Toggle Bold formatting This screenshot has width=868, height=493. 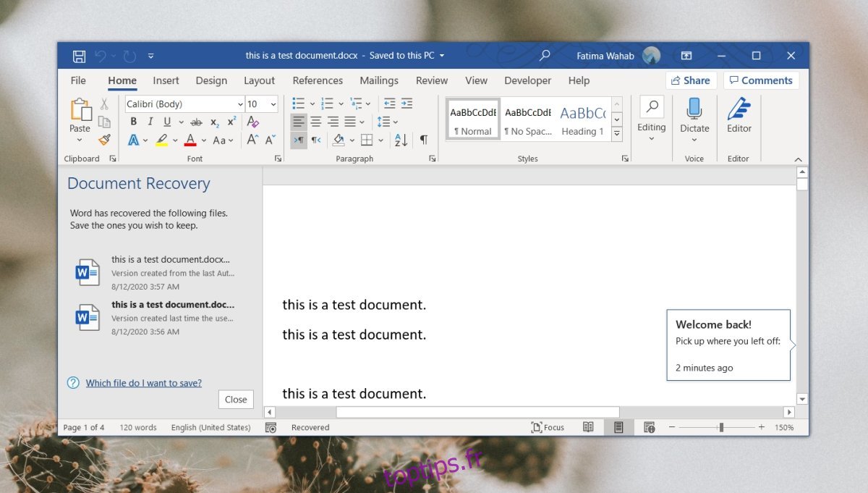click(x=133, y=122)
